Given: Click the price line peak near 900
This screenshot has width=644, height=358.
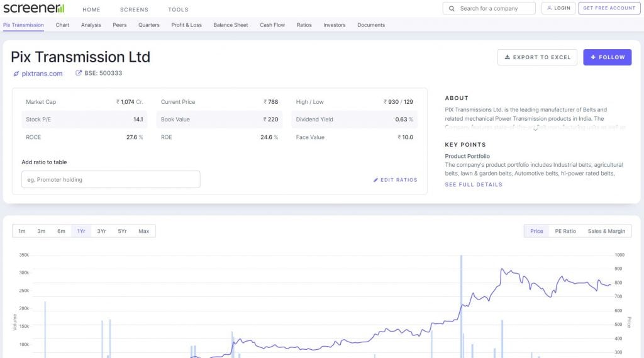Looking at the screenshot, I should 502,269.
